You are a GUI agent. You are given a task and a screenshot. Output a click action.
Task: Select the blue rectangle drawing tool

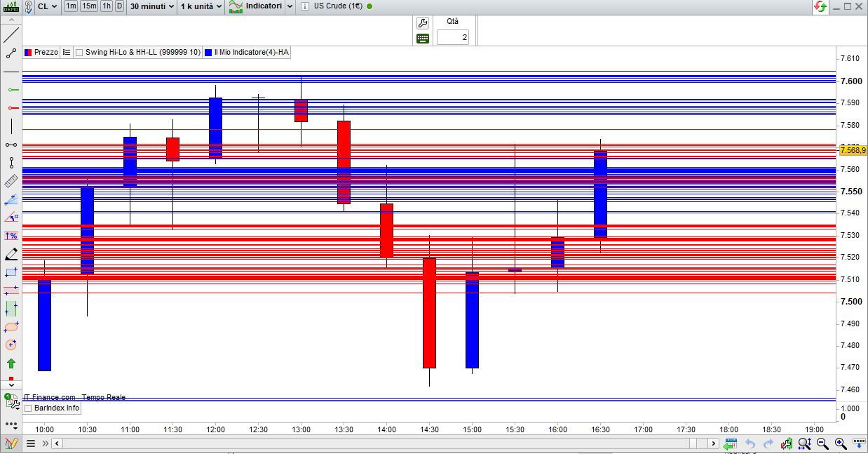pos(11,272)
